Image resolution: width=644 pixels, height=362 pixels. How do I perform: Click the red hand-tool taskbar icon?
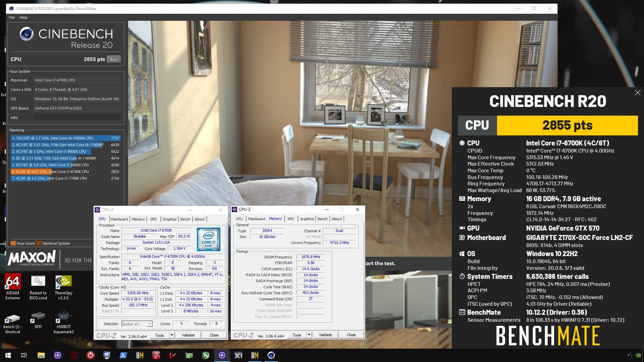tap(156, 355)
